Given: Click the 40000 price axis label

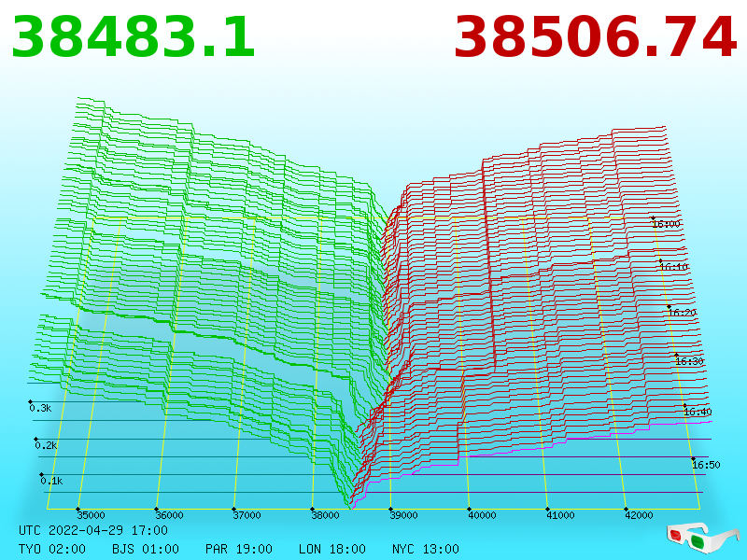Looking at the screenshot, I should [482, 515].
